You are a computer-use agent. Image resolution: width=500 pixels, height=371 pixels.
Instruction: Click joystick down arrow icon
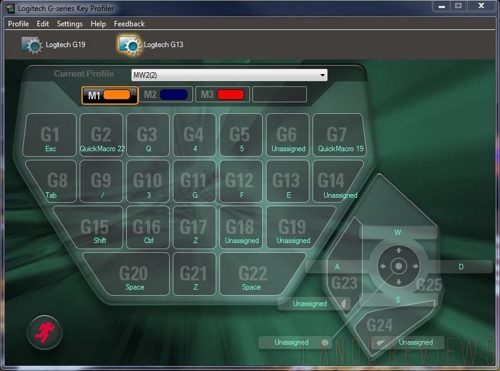tap(399, 282)
